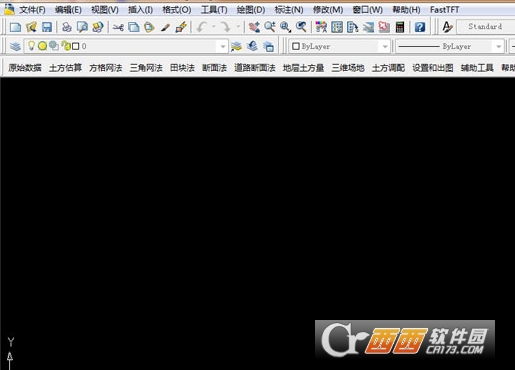Expand the layer list dropdown
This screenshot has height=370, width=515.
pyautogui.click(x=223, y=46)
